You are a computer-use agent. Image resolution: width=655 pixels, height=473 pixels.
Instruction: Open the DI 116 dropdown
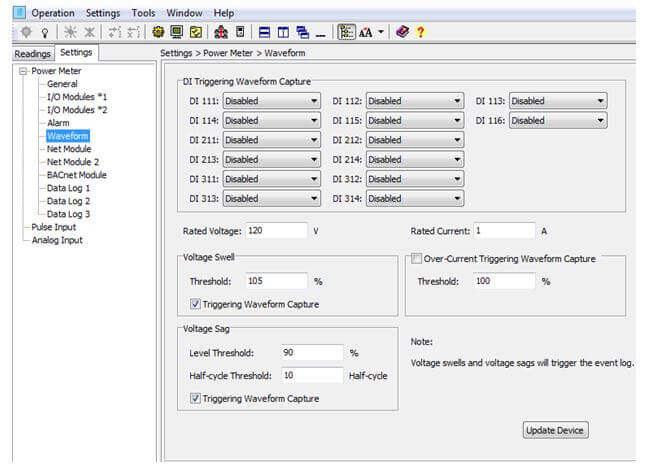coord(557,120)
